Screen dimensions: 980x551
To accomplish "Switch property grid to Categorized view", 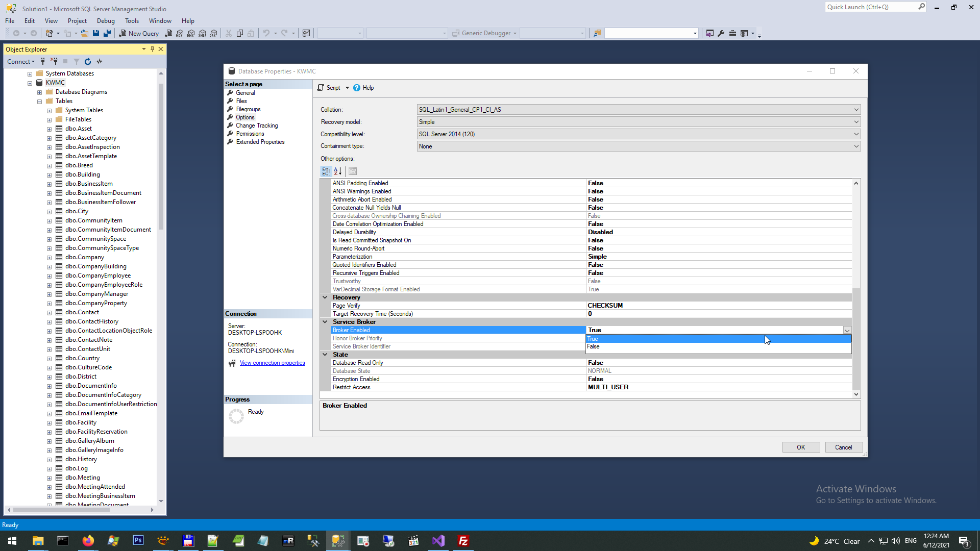I will tap(326, 171).
